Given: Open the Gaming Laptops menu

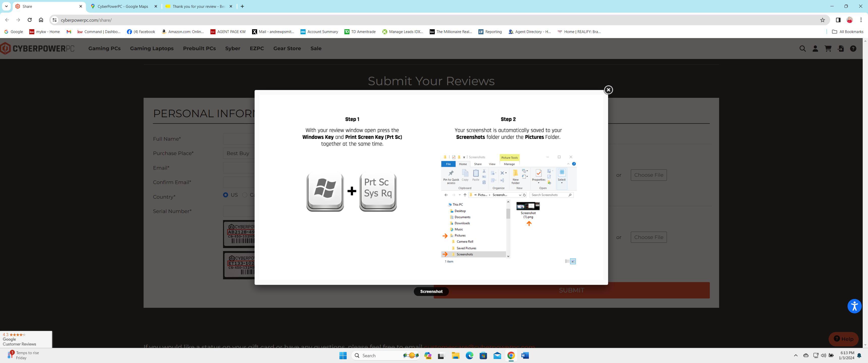Looking at the screenshot, I should click(152, 48).
